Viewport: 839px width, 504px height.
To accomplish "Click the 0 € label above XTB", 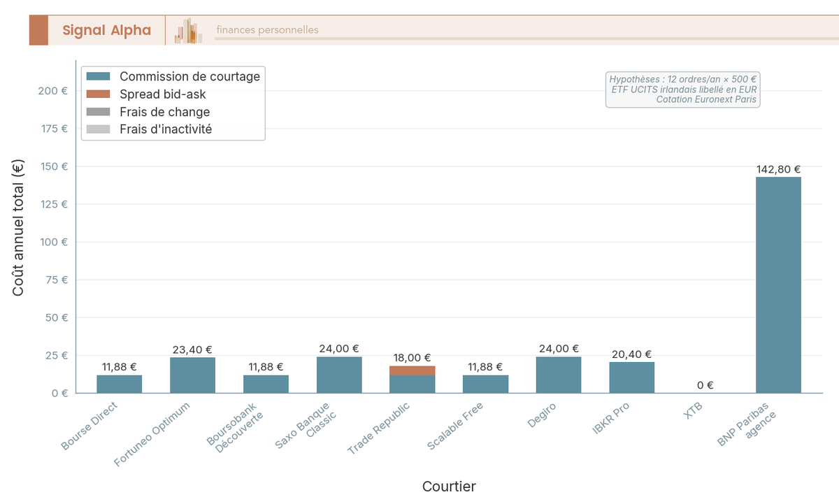I will coord(705,384).
